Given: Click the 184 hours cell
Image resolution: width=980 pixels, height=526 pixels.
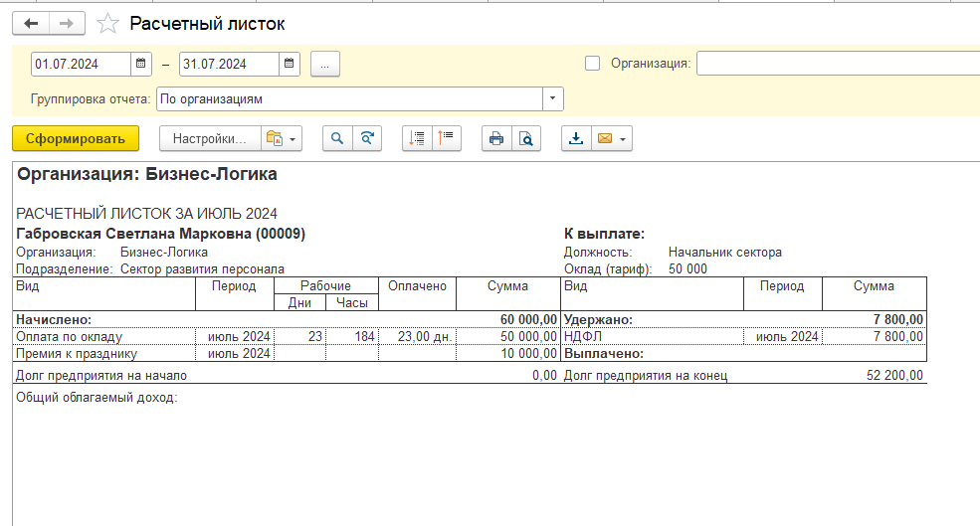Looking at the screenshot, I should pos(352,337).
